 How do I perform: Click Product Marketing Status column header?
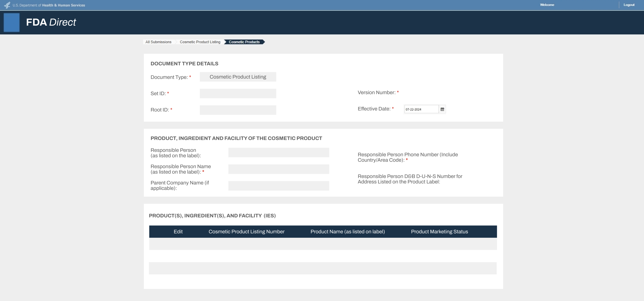click(439, 231)
